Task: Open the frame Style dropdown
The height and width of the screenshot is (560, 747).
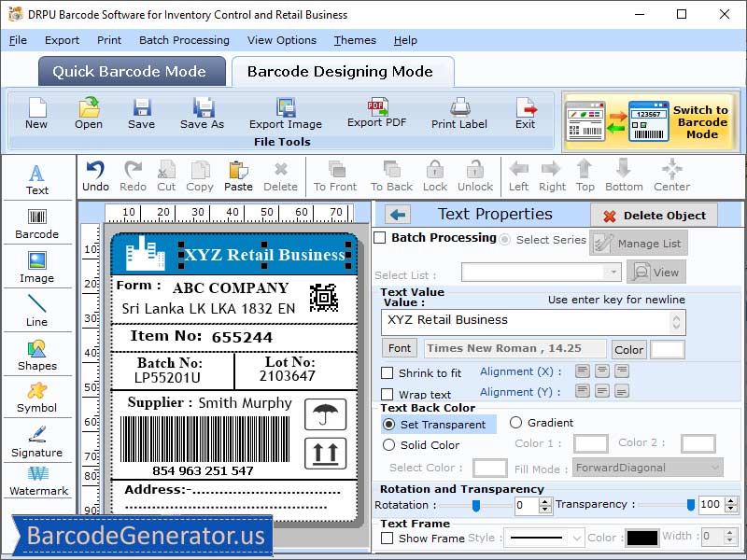Action: 543,538
